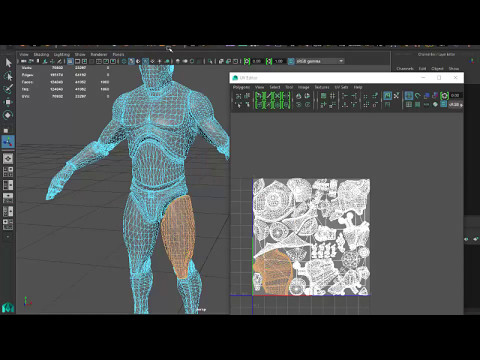Pick the Move tool icon

8,102
